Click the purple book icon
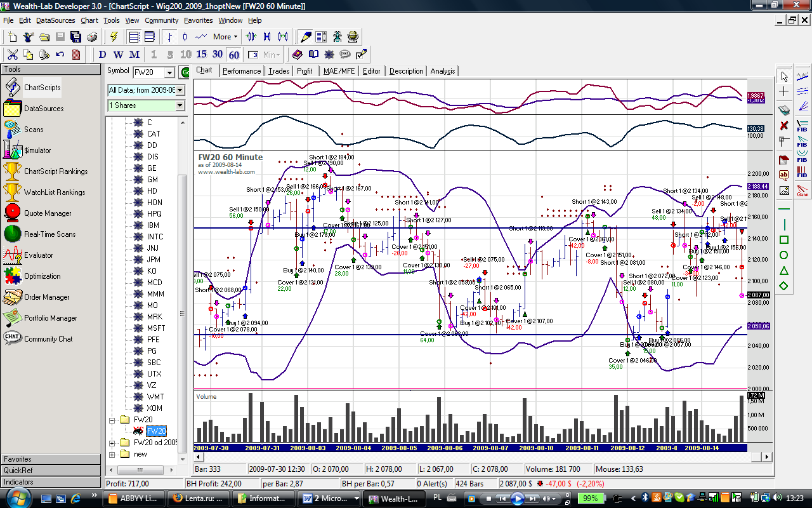812x508 pixels. click(297, 55)
